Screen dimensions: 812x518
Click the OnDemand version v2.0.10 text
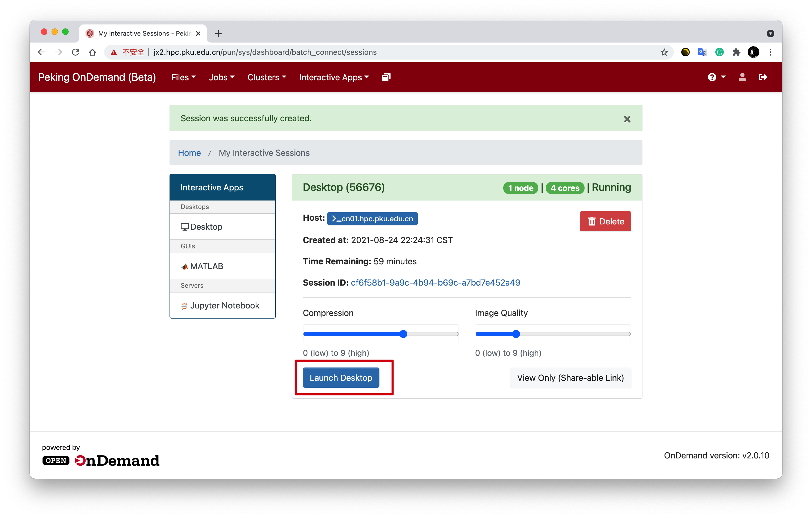click(x=717, y=456)
